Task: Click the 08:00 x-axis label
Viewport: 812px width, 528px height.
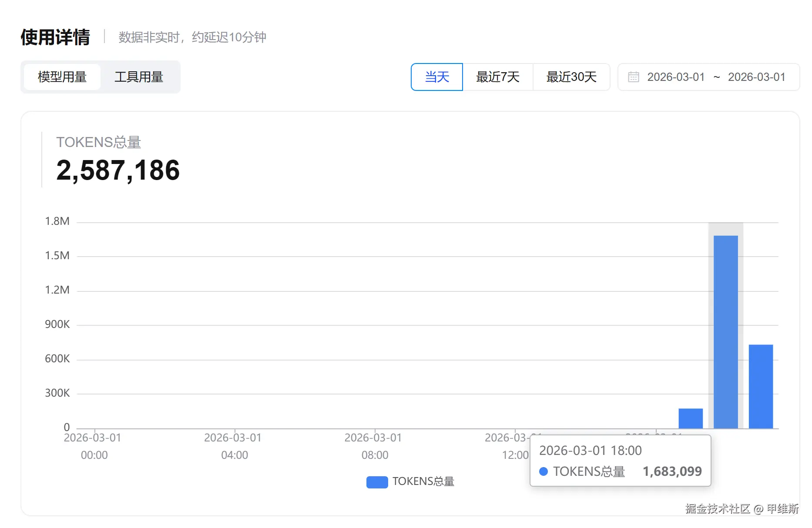Action: (375, 455)
